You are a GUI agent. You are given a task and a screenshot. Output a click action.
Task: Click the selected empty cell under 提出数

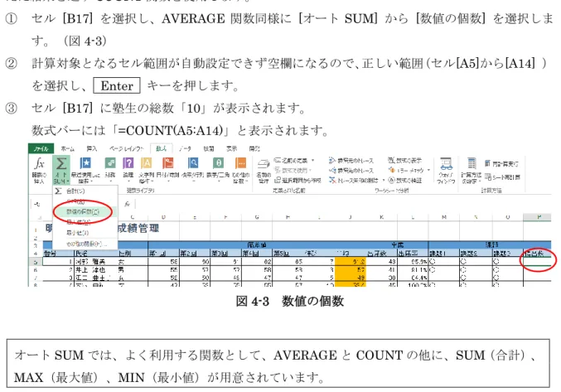click(538, 261)
